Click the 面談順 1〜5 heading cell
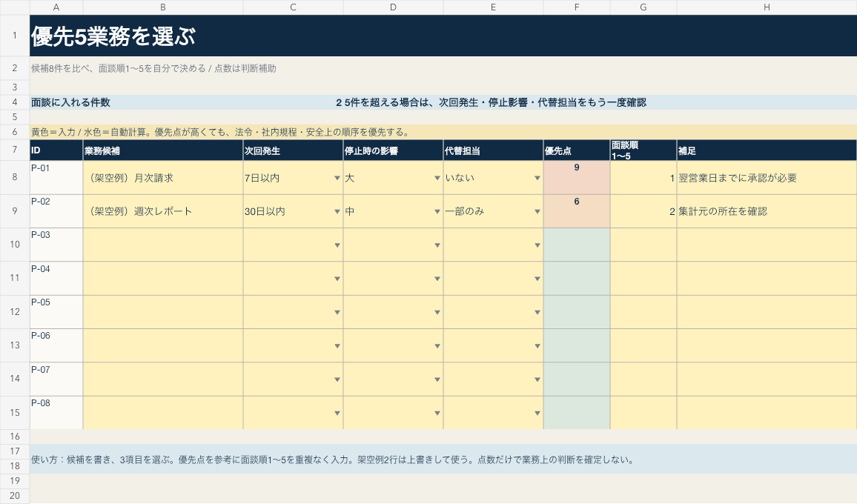Screen dimensions: 857x504 point(643,150)
